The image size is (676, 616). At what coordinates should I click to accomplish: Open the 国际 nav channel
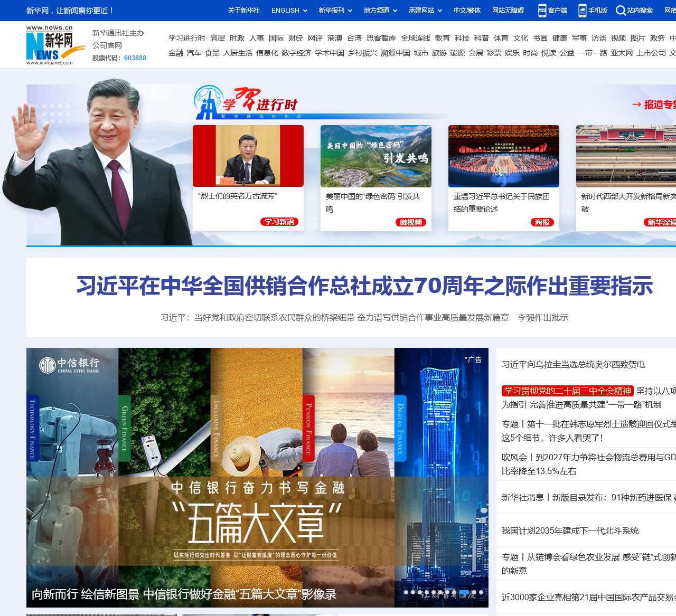[276, 38]
